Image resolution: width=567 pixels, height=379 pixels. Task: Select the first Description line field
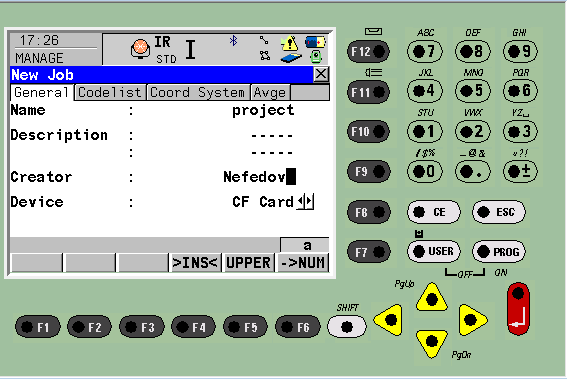click(x=272, y=136)
